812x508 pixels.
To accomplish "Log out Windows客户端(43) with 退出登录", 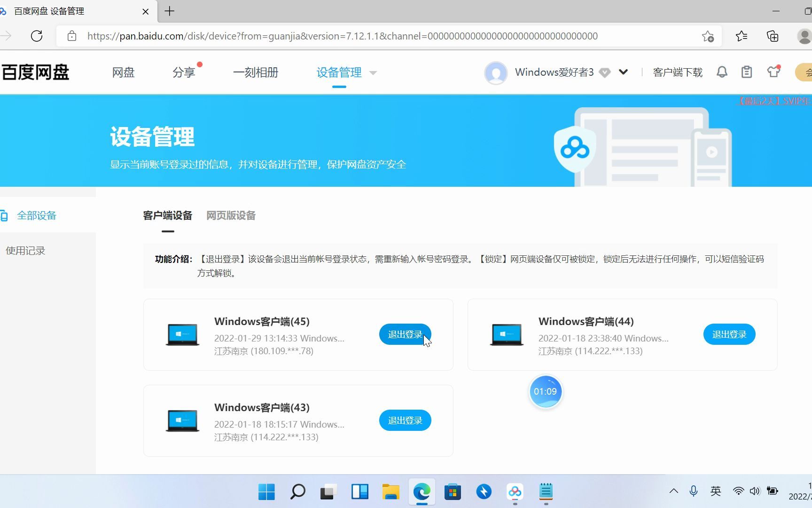I will coord(405,421).
